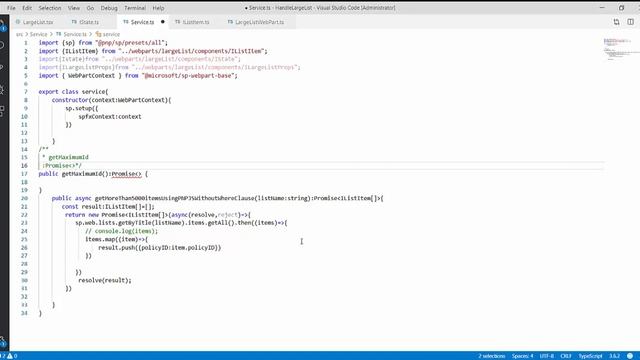Open the Help menu
Image resolution: width=640 pixels, height=360 pixels.
click(x=158, y=8)
